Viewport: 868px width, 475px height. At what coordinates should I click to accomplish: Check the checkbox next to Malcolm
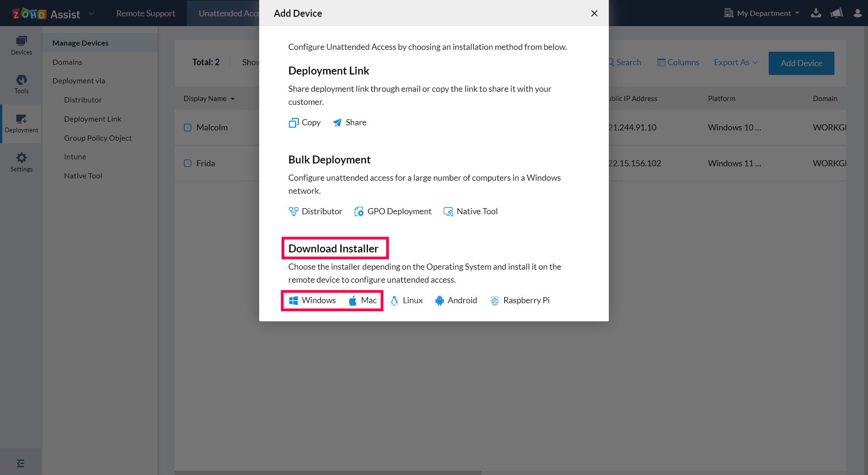tap(187, 127)
